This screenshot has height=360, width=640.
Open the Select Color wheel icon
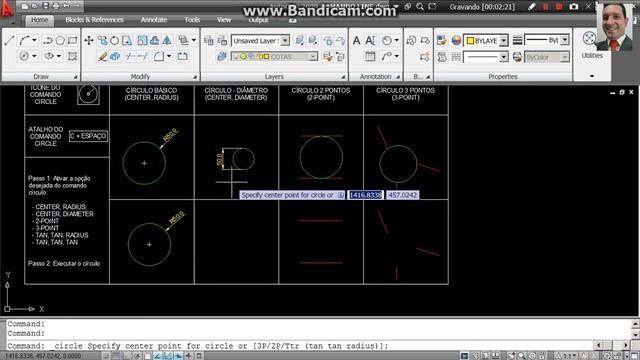[x=456, y=40]
